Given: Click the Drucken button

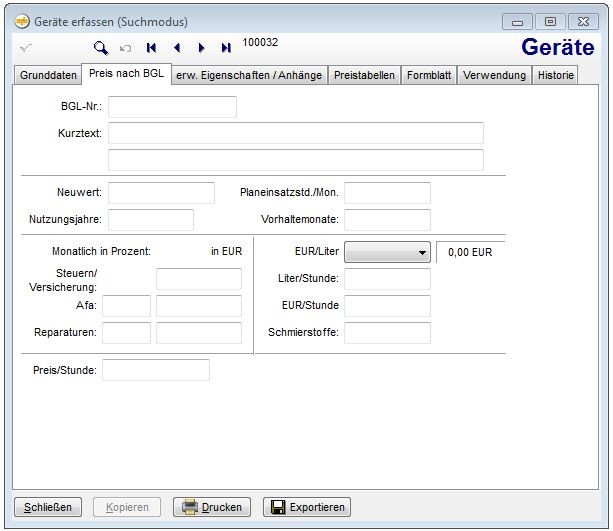Looking at the screenshot, I should pyautogui.click(x=212, y=507).
